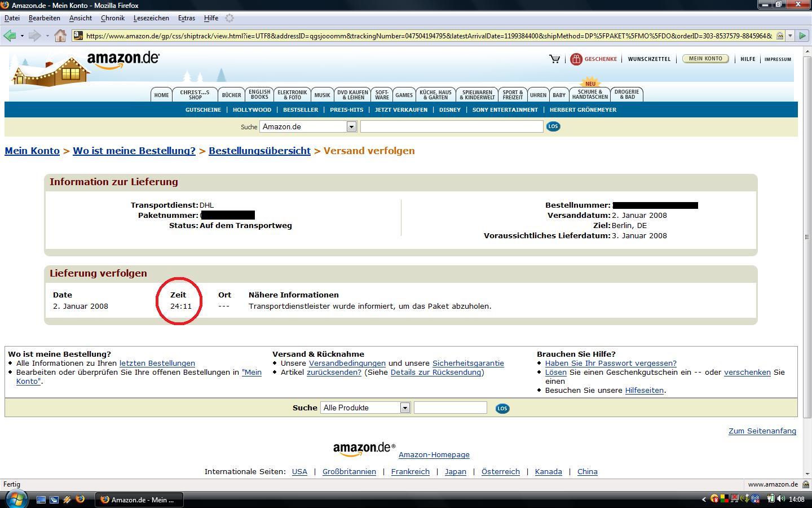This screenshot has width=812, height=508.
Task: Click the Großbritannien international link
Action: [349, 471]
